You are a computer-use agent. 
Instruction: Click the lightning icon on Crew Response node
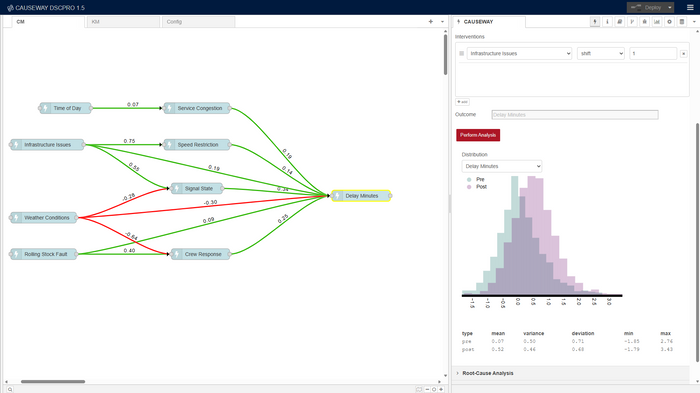(176, 254)
